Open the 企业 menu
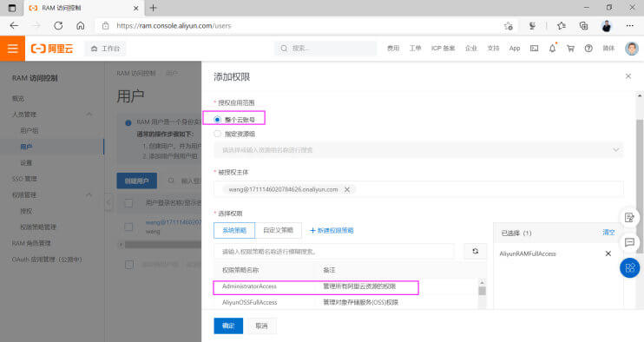The height and width of the screenshot is (342, 644). tap(471, 49)
